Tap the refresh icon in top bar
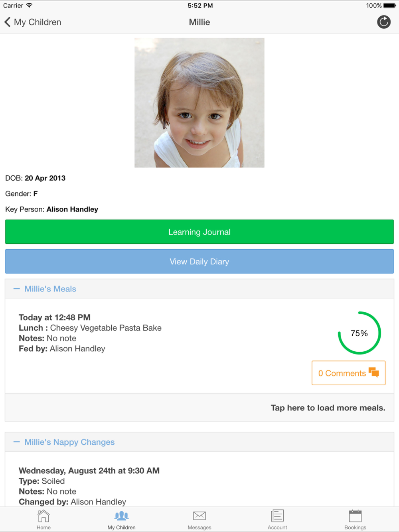Screen dimensions: 399x532 click(x=384, y=22)
